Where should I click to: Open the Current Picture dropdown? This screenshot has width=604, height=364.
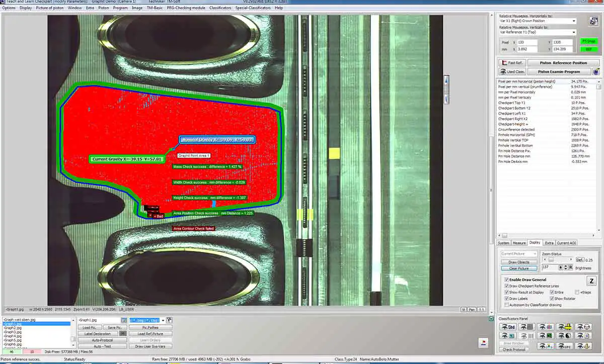[x=519, y=254]
